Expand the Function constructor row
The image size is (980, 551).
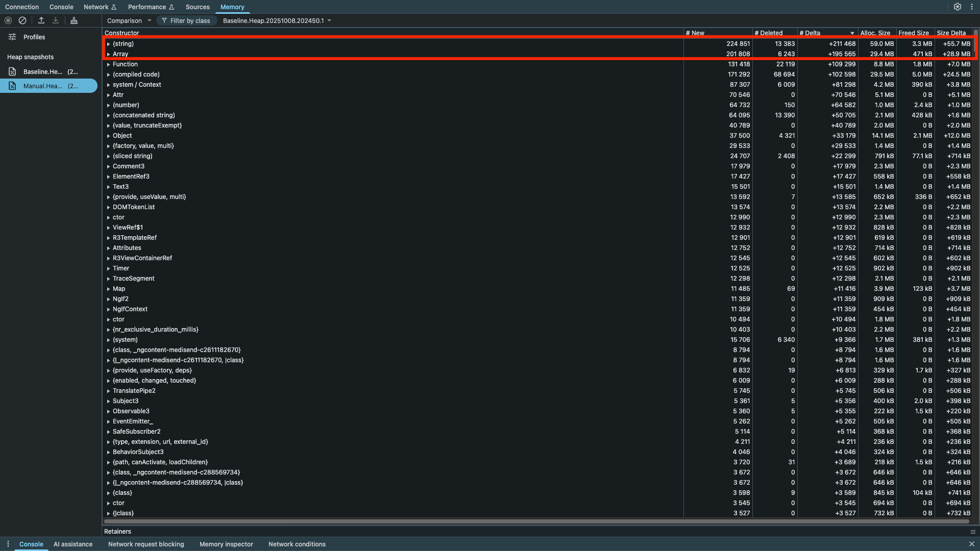point(109,64)
